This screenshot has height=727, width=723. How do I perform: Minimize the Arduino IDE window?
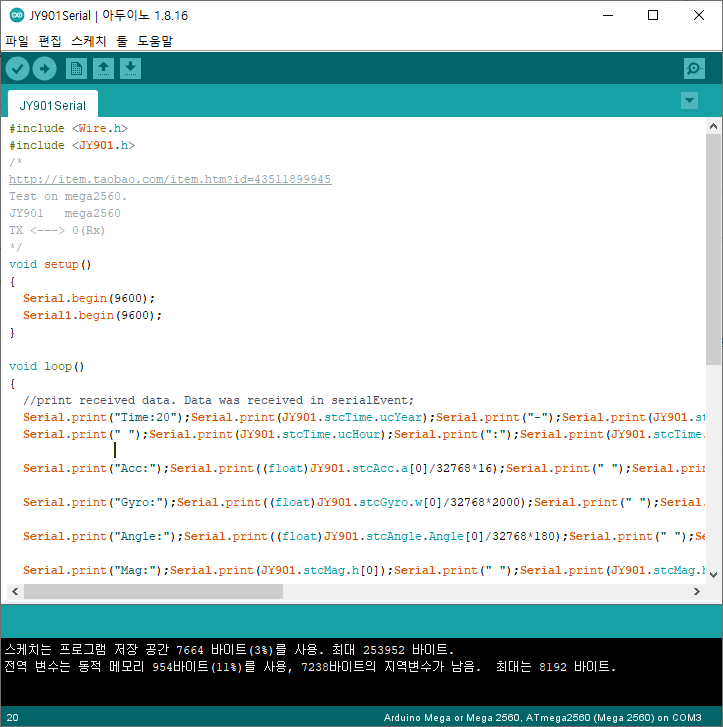(x=608, y=15)
